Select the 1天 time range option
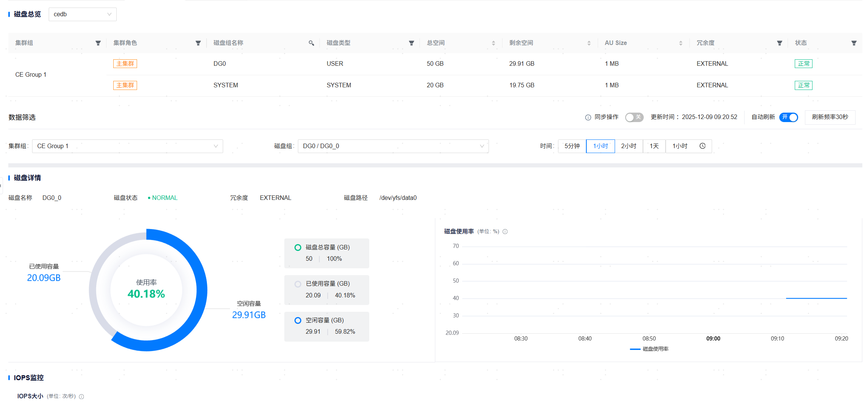 coord(654,146)
